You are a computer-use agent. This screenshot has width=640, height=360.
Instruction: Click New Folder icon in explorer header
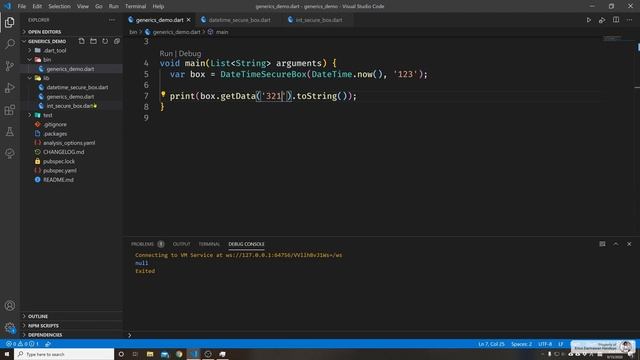pyautogui.click(x=93, y=41)
